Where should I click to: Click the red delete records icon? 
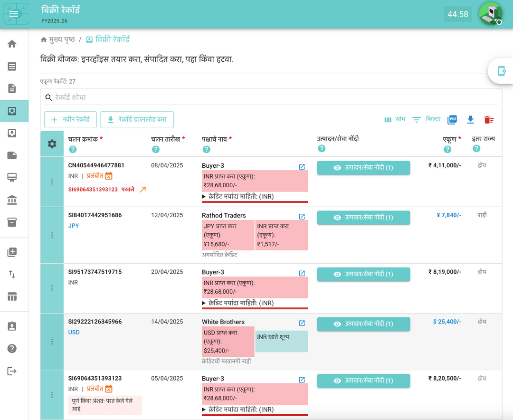pyautogui.click(x=489, y=120)
